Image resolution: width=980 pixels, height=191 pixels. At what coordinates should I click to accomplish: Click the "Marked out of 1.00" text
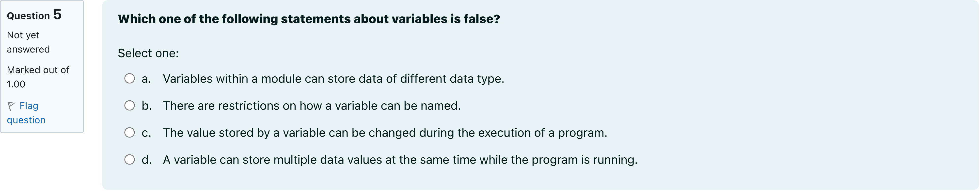coord(38,77)
